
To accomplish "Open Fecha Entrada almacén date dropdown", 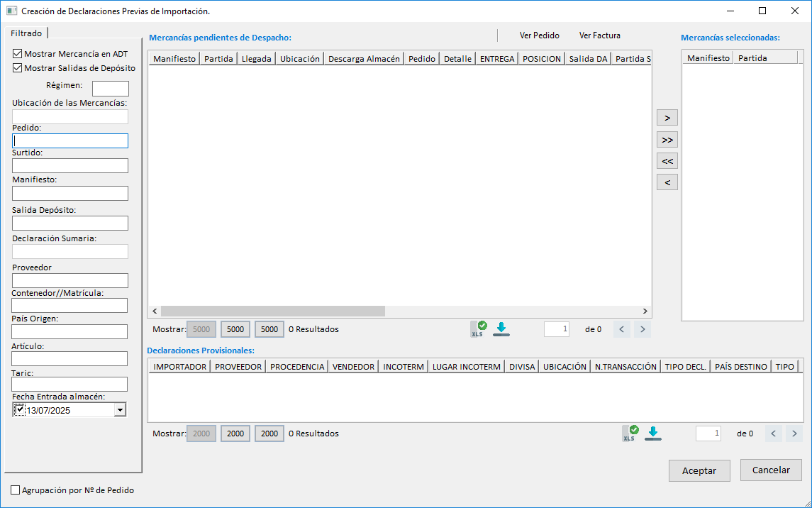I will pos(120,410).
